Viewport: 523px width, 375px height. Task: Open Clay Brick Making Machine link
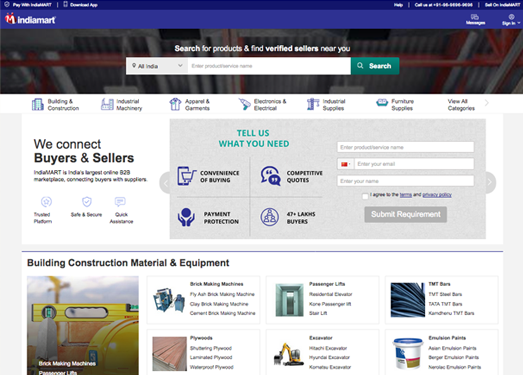coord(219,304)
